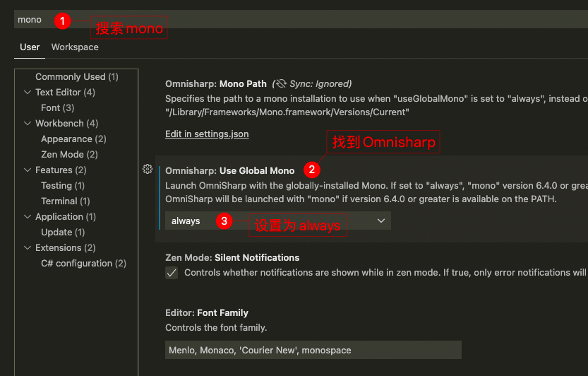Click the Zen Mode: Silent Notifications title
Screen dimensions: 588x376
232,257
